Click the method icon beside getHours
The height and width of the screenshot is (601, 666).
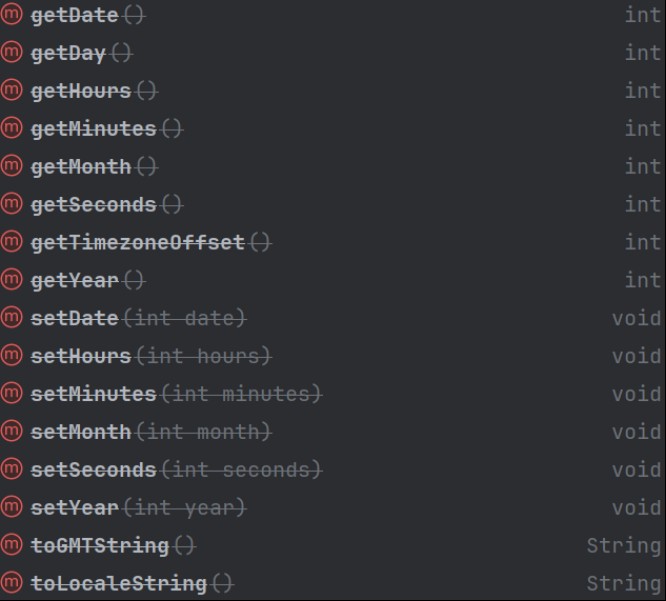pyautogui.click(x=12, y=91)
